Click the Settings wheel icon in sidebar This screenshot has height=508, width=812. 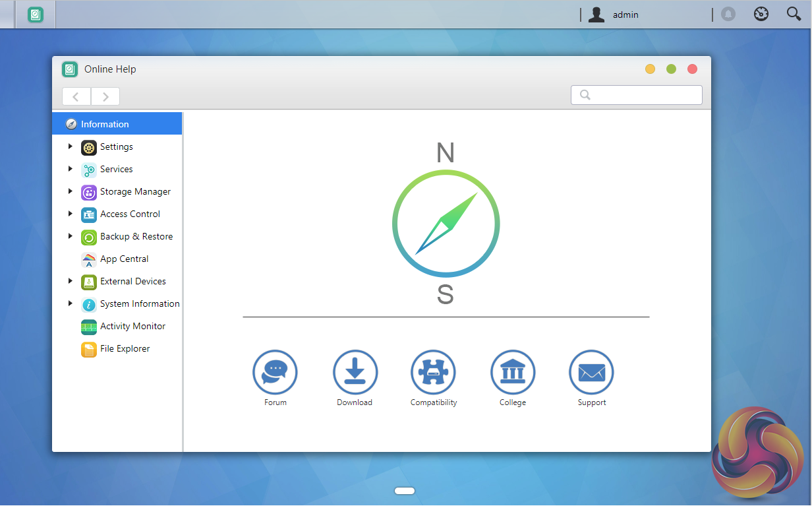pyautogui.click(x=89, y=148)
